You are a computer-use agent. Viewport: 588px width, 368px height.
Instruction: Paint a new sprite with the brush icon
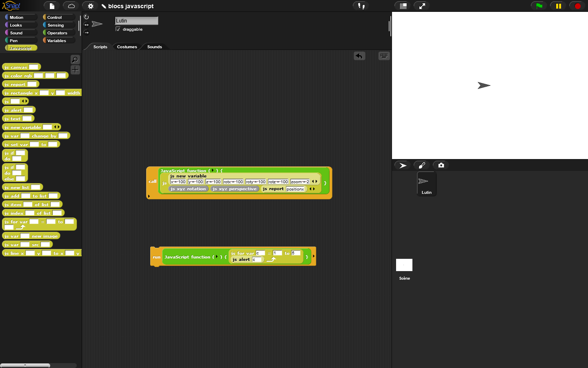tap(421, 165)
